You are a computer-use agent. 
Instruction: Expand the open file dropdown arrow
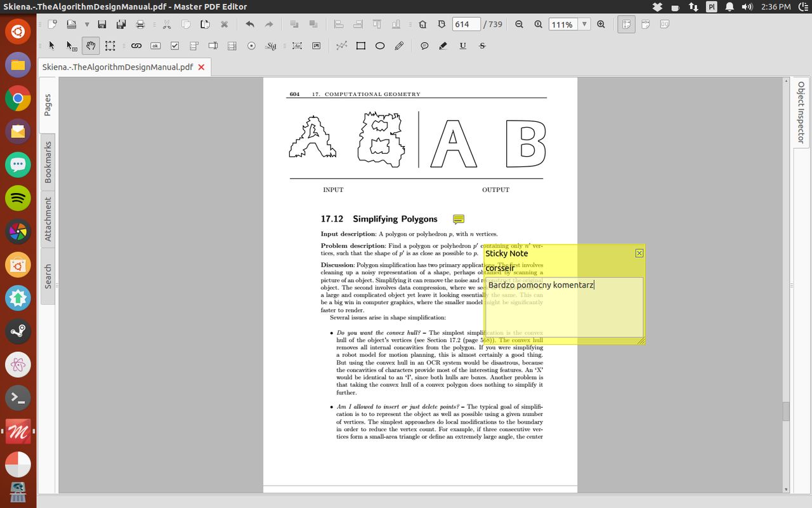[87, 25]
